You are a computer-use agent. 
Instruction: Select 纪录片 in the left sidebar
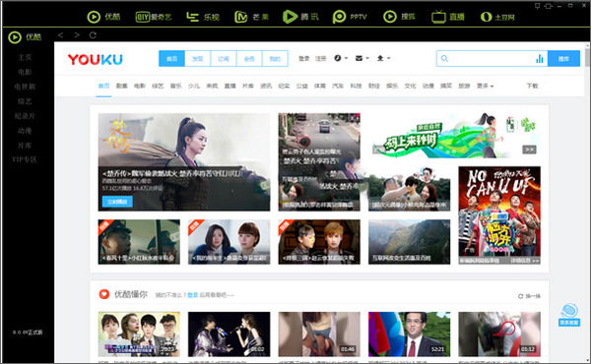(x=25, y=116)
